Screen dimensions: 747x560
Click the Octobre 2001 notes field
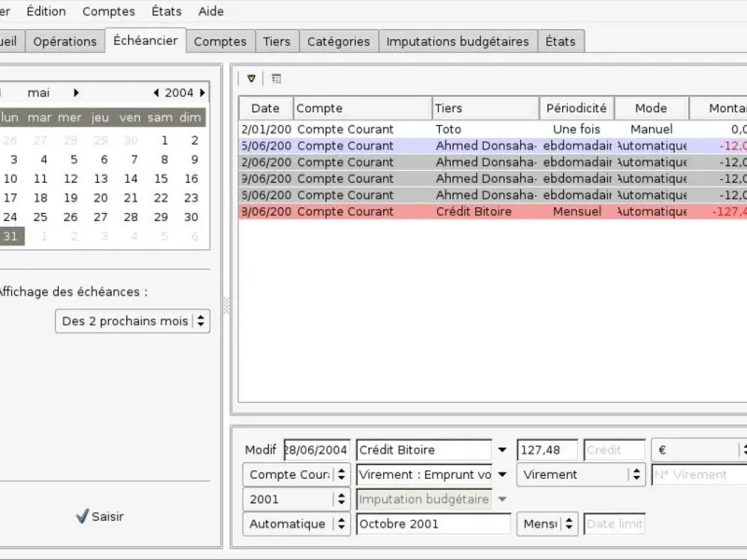tap(433, 524)
